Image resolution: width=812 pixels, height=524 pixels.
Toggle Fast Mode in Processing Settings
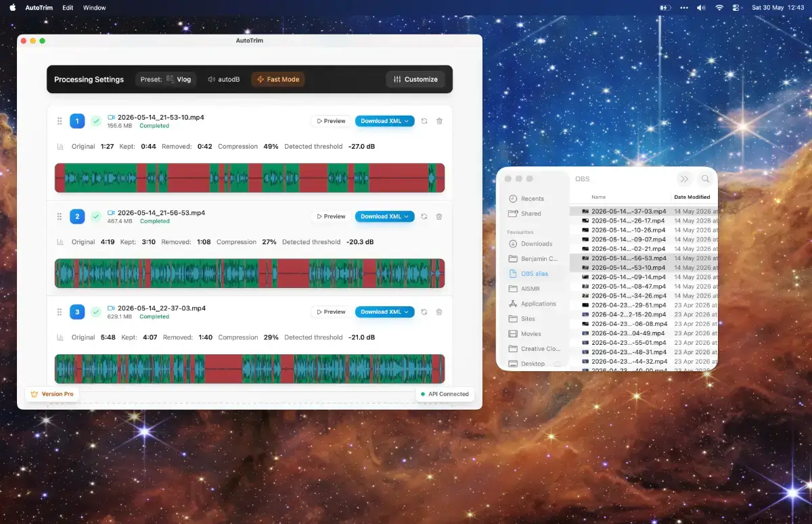point(278,79)
